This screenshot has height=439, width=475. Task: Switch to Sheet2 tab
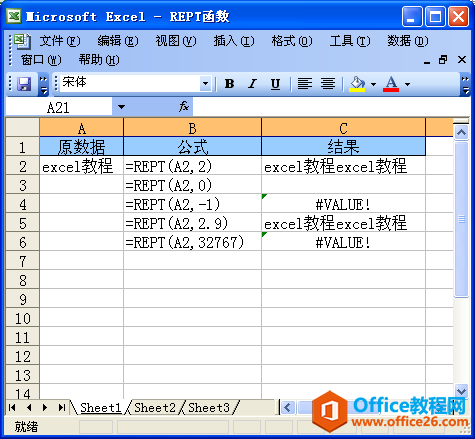click(155, 408)
